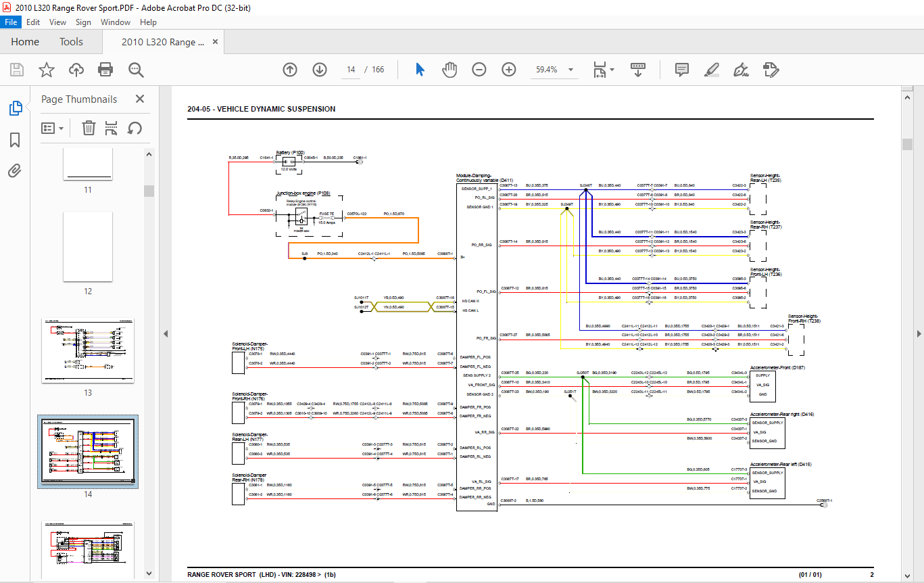
Task: Switch to the Home tab
Action: point(25,42)
